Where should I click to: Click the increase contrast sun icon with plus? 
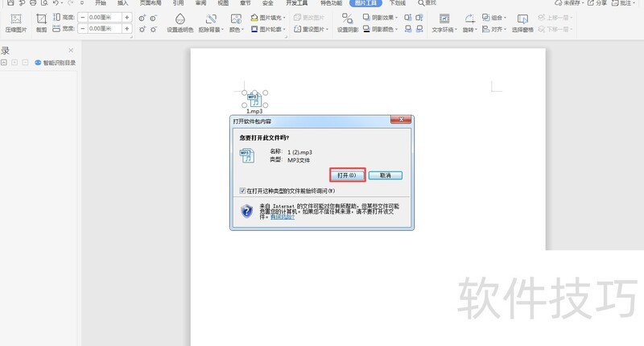(142, 29)
